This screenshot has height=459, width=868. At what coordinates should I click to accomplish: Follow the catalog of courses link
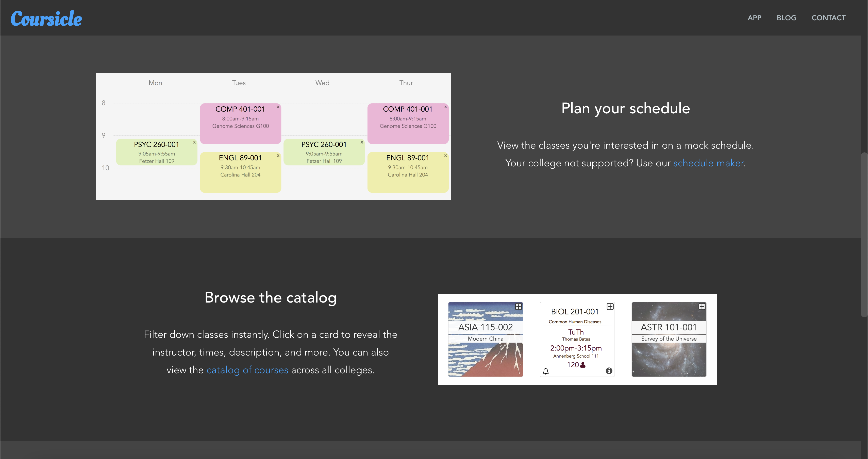click(x=247, y=370)
